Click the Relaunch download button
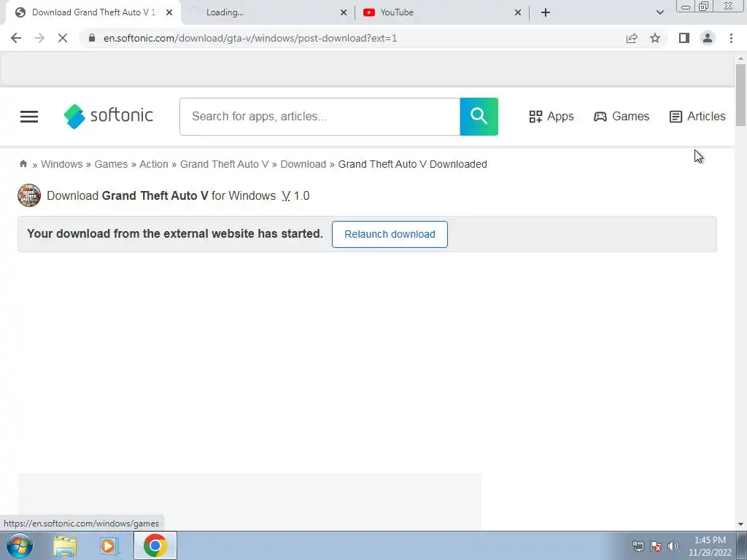This screenshot has width=747, height=560. [x=390, y=234]
